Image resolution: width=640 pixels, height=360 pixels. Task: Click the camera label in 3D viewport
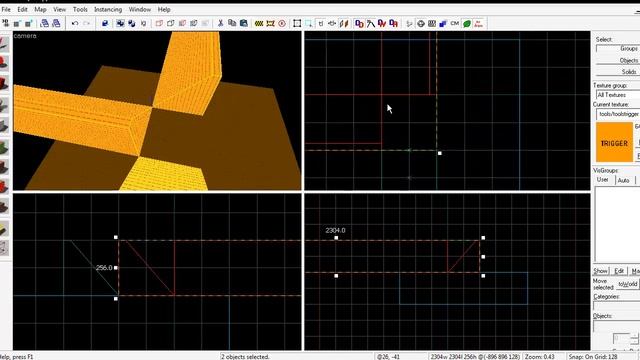coord(25,36)
